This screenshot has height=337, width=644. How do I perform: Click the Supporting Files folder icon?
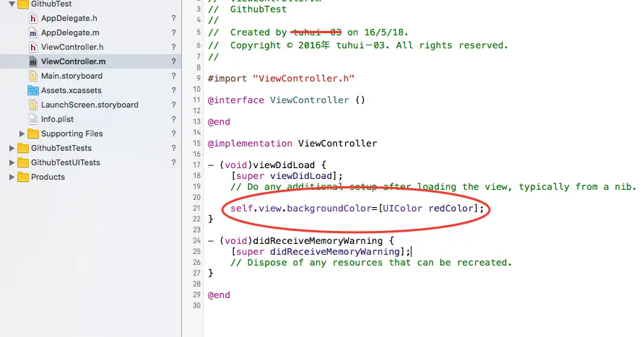33,134
